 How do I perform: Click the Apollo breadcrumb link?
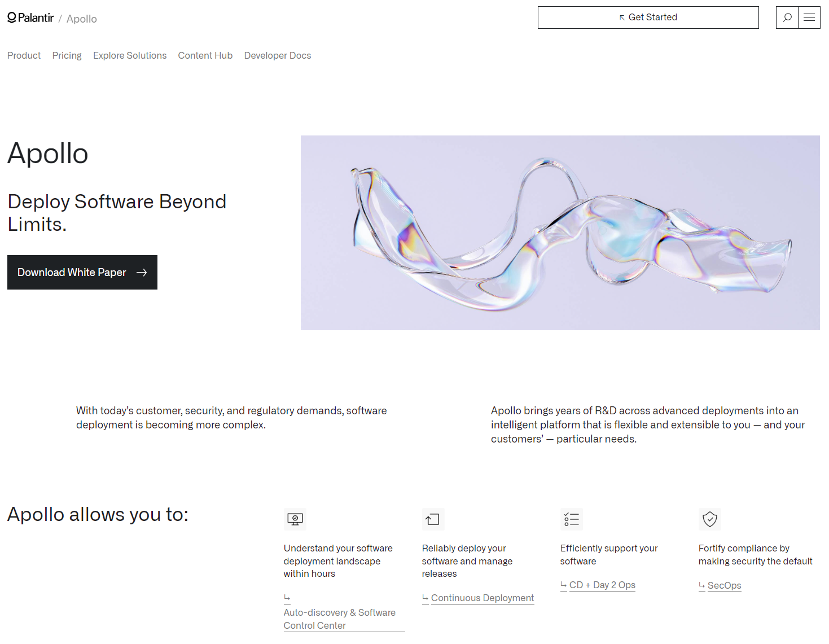click(x=82, y=19)
